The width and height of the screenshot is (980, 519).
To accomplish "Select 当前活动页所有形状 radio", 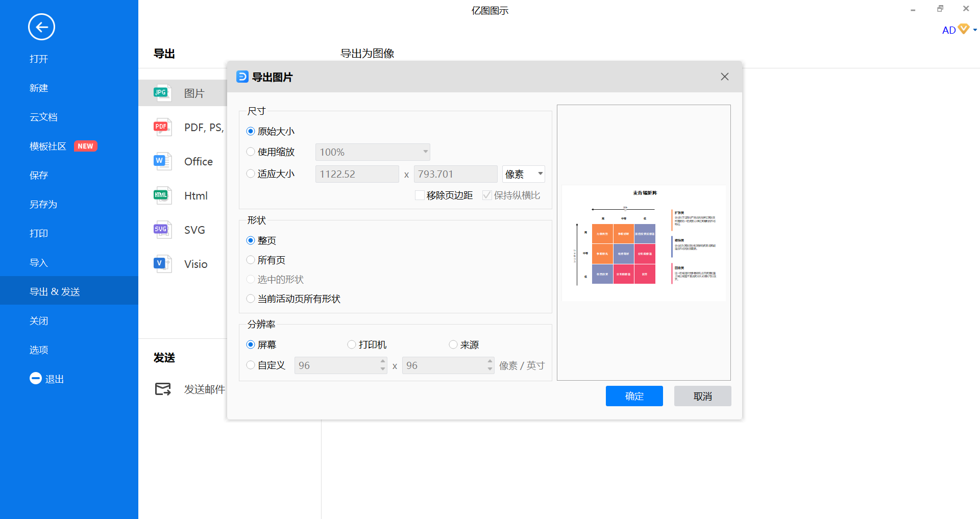I will click(x=251, y=299).
